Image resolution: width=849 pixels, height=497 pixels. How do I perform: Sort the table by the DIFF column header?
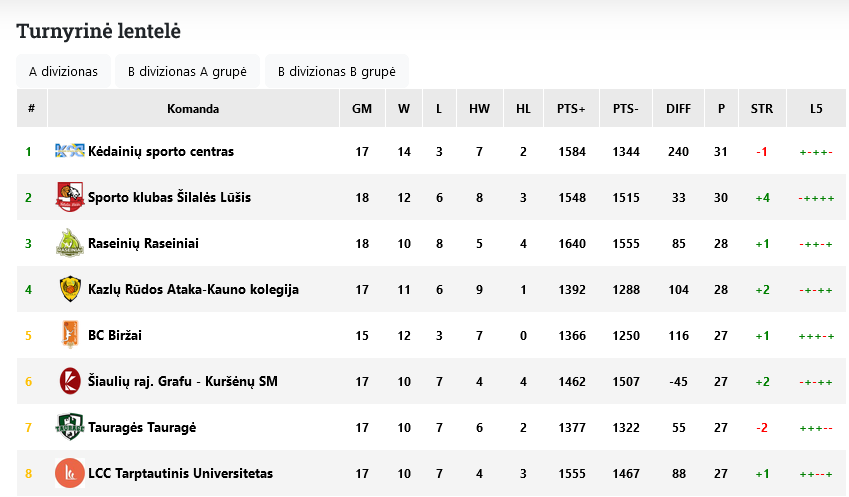(678, 108)
